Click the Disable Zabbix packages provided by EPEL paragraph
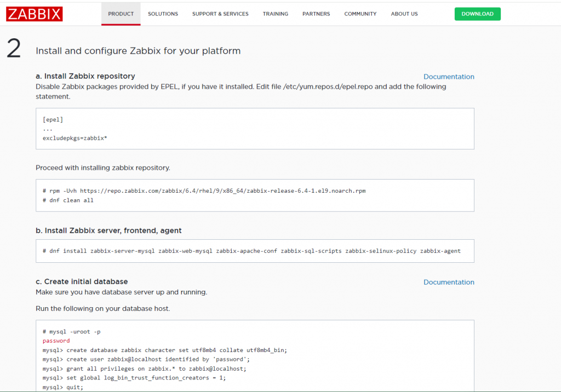Viewport: 561px width, 392px height. coord(241,91)
